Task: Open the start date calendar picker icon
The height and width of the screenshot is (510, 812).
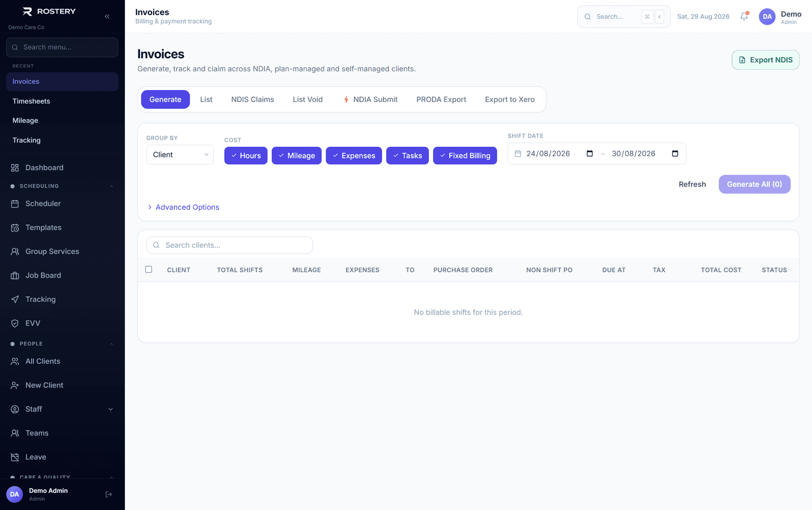Action: pyautogui.click(x=590, y=154)
